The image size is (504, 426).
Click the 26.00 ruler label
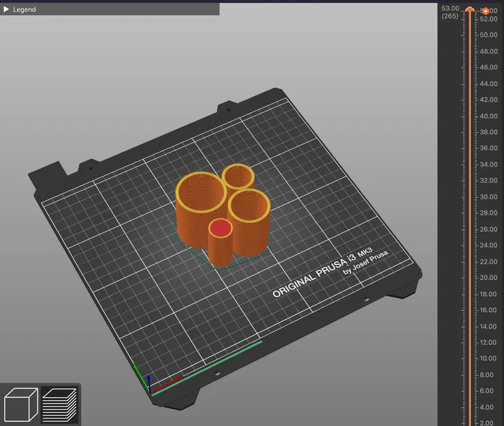click(488, 230)
